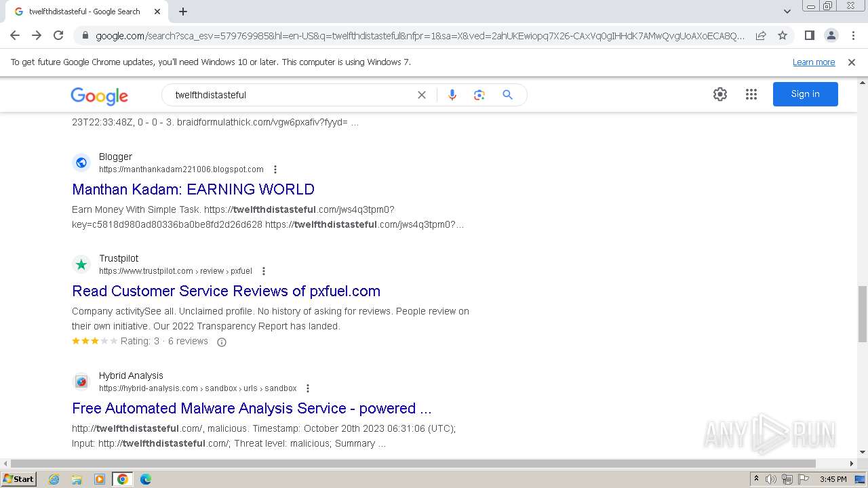
Task: Open Chrome's three-dot menu
Action: (x=853, y=35)
